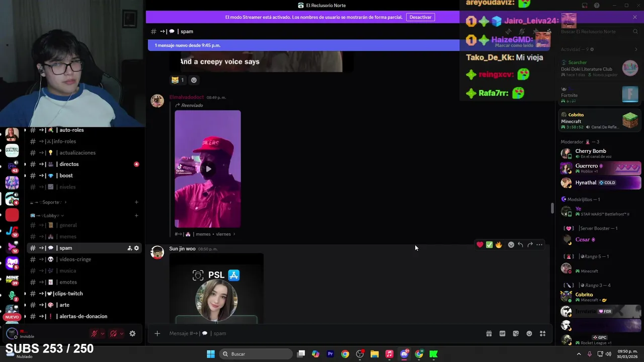Open the videos-cringe channel
The image size is (644, 362).
point(84,259)
